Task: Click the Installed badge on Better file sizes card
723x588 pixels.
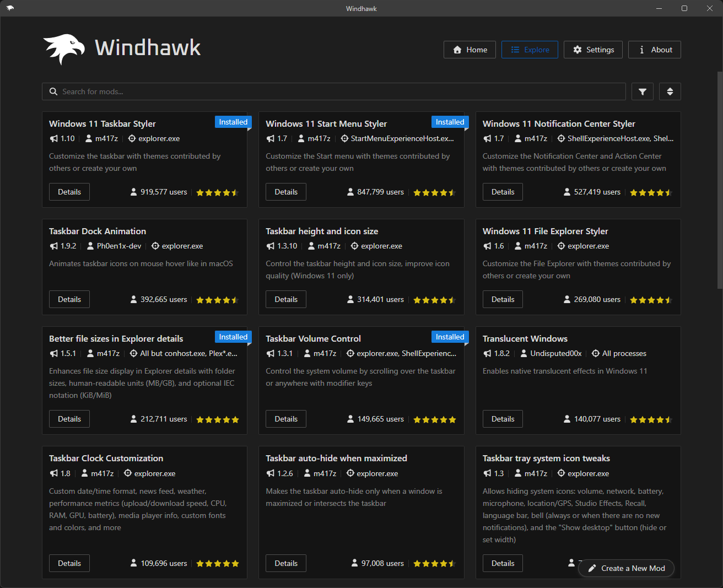Action: tap(233, 337)
